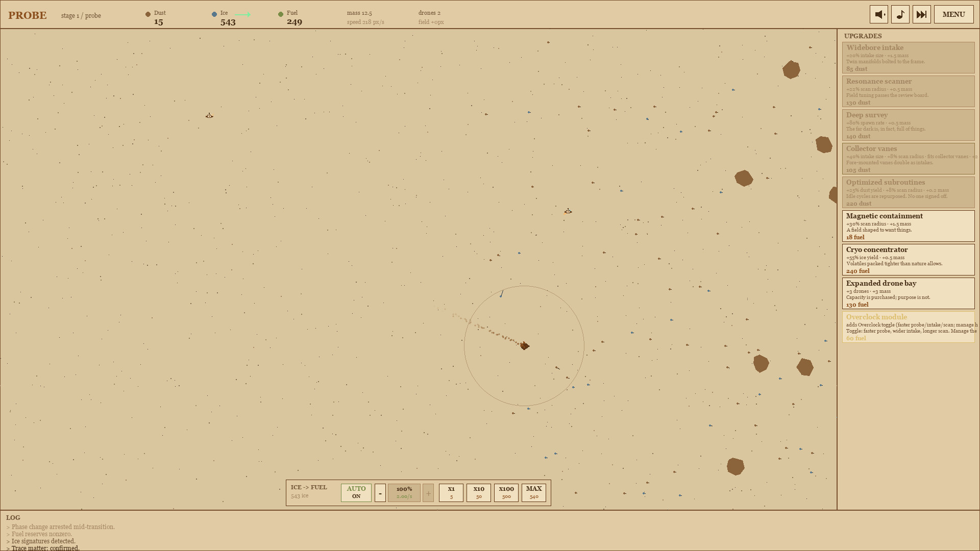Image resolution: width=980 pixels, height=551 pixels.
Task: Purchase the Magnetic containment upgrade
Action: point(908,226)
